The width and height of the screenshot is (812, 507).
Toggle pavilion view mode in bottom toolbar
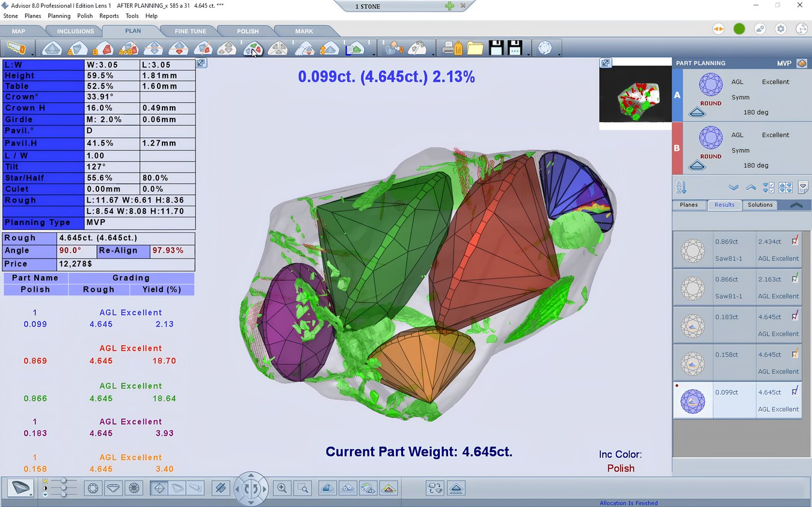[x=112, y=488]
